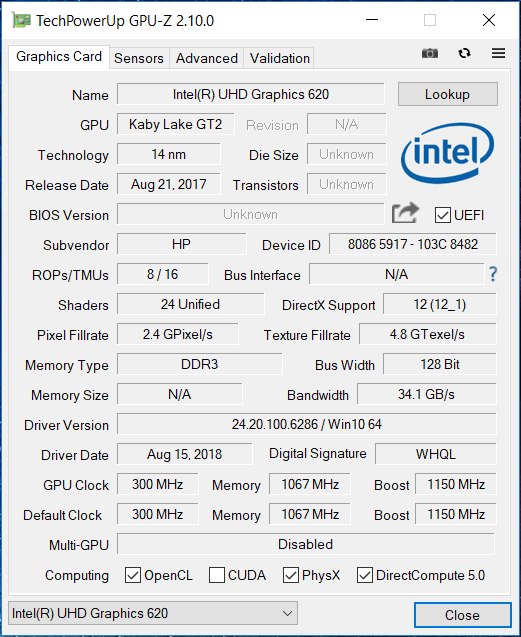Click the Driver Version field

(x=306, y=424)
